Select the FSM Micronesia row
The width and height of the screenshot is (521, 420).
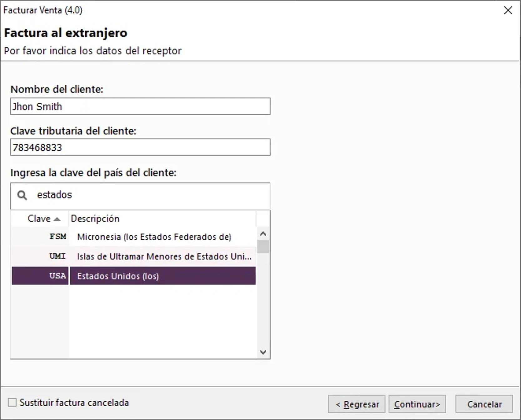coord(134,237)
